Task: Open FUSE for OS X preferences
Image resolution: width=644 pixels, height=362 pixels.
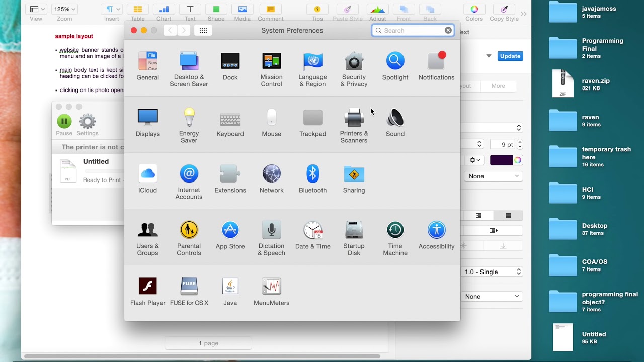Action: 189,291
